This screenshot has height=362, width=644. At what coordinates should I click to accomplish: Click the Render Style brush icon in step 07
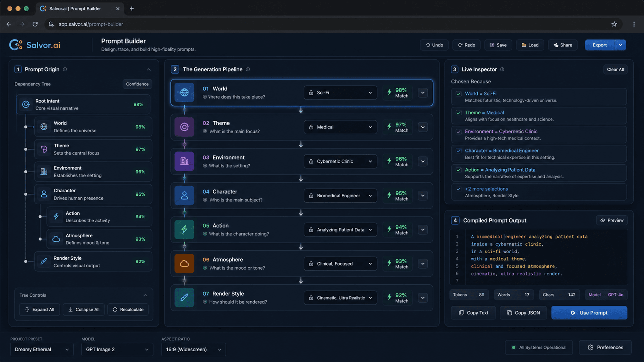pyautogui.click(x=184, y=297)
